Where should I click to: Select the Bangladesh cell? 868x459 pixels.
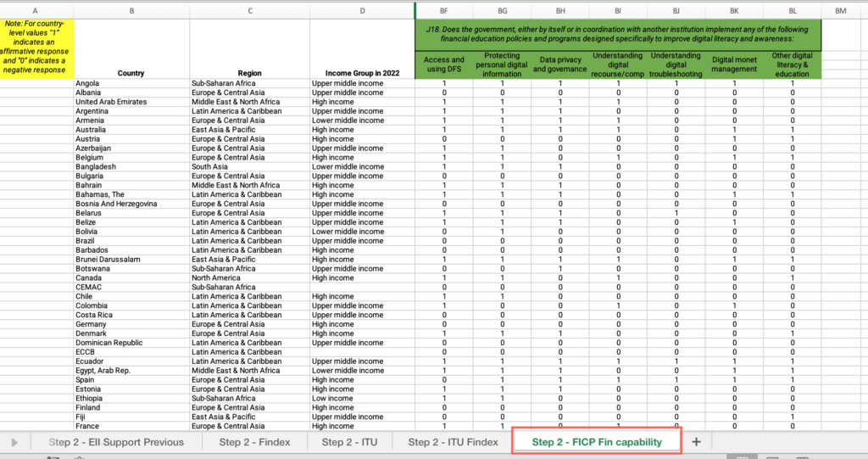click(131, 167)
